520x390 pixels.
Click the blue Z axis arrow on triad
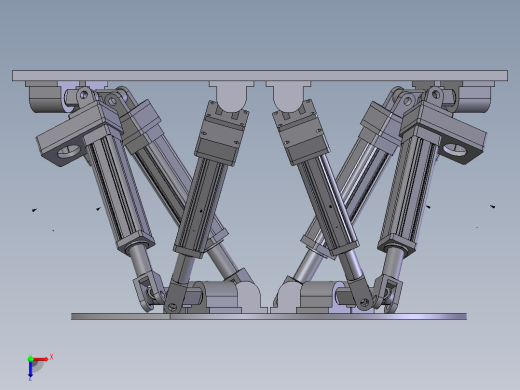(x=30, y=369)
